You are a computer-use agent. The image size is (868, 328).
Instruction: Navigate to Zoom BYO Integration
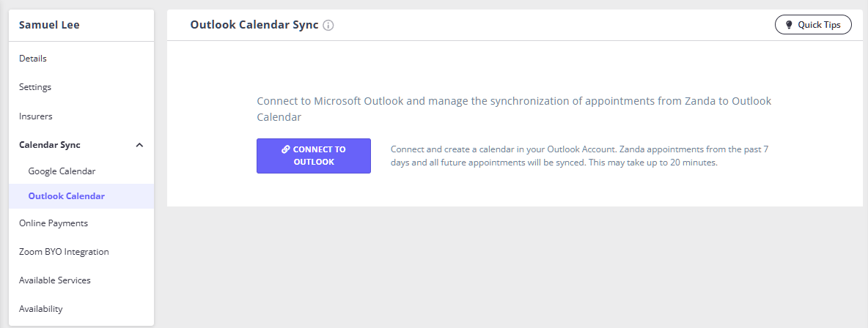(64, 252)
